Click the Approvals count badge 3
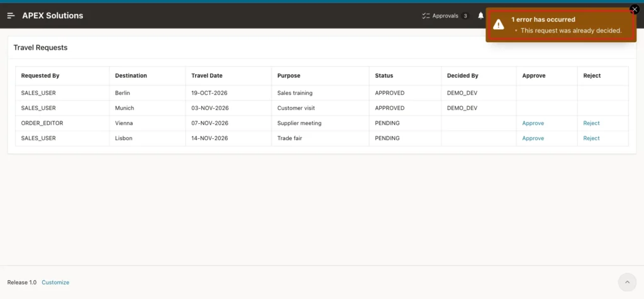The height and width of the screenshot is (299, 644). point(465,16)
